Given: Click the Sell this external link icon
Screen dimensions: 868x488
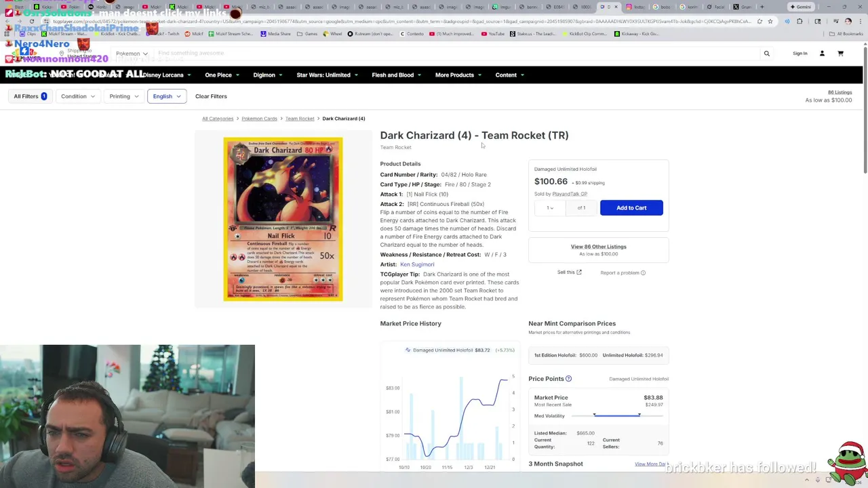Looking at the screenshot, I should point(579,272).
